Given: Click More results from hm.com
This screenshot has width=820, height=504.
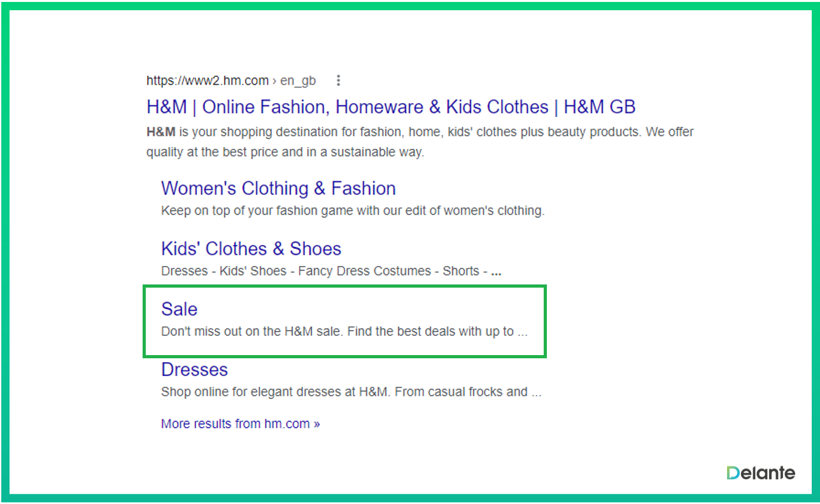Looking at the screenshot, I should 240,424.
